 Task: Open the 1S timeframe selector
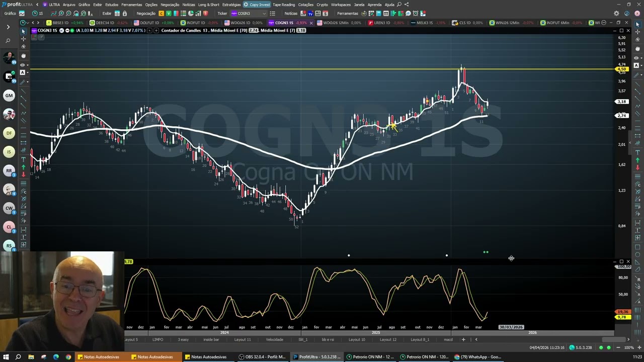38,14
